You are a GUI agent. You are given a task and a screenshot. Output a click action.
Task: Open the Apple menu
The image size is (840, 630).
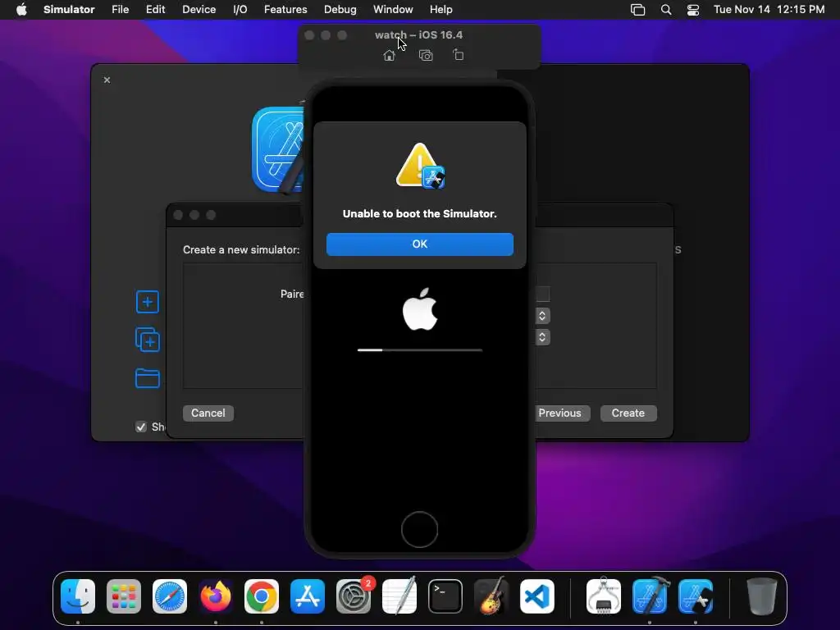pos(21,10)
